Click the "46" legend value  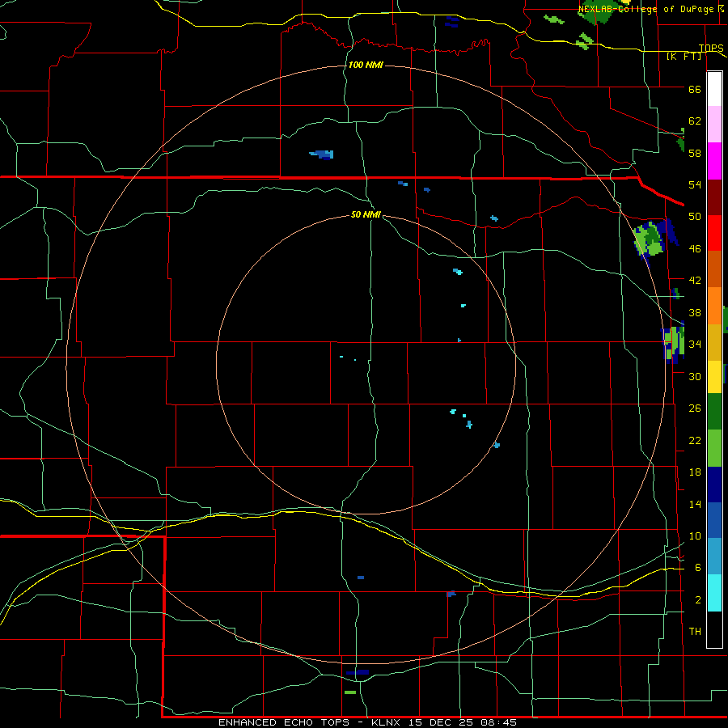pos(695,249)
